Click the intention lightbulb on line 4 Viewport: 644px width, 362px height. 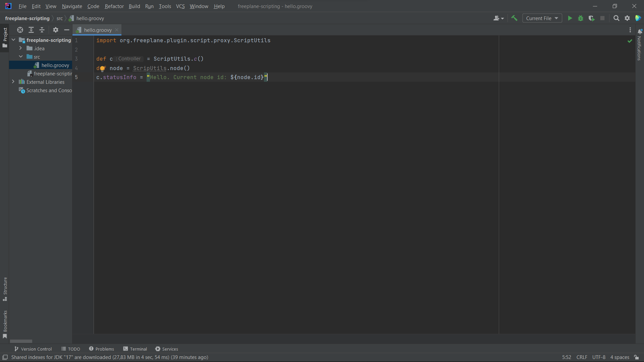point(103,69)
